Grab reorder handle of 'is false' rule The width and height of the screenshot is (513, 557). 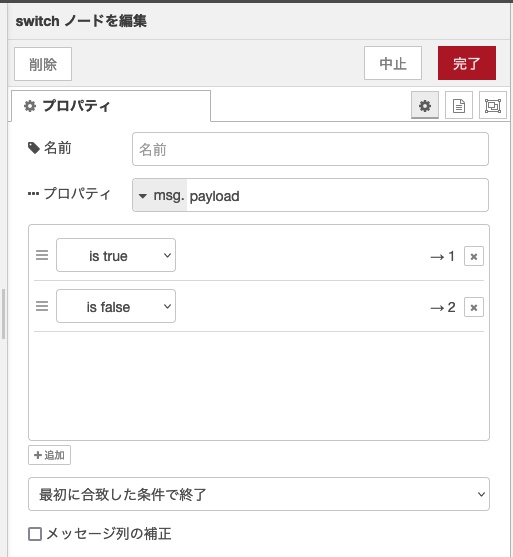click(42, 306)
